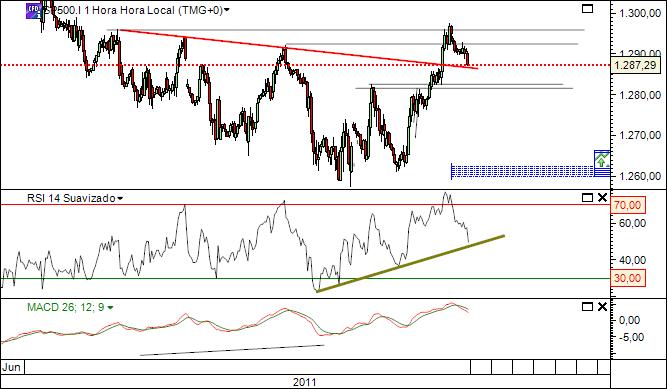Screen dimensions: 667x389
Task: Click the blue dotted order zone
Action: (522, 172)
